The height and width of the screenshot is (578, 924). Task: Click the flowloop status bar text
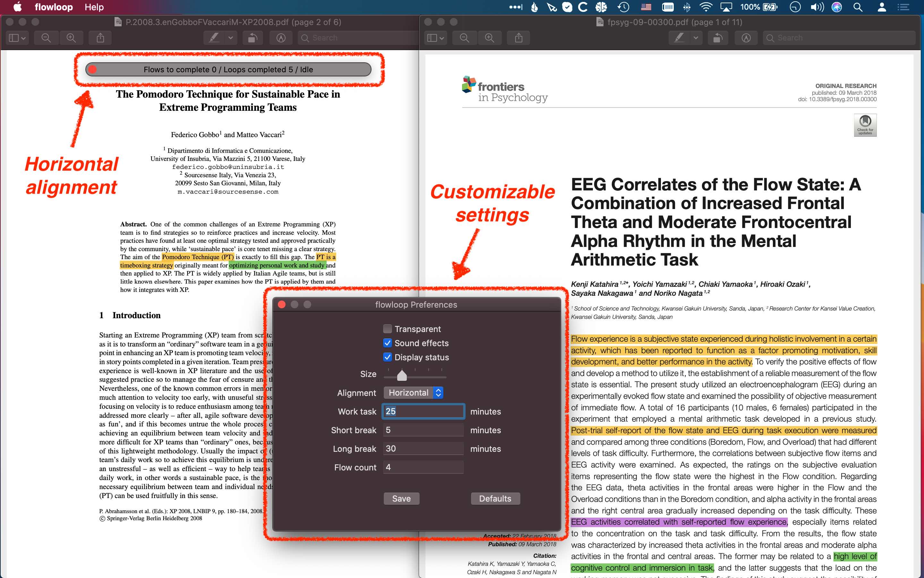[228, 70]
